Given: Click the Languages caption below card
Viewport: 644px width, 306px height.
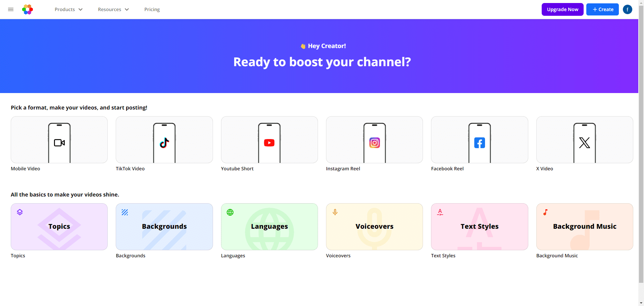Looking at the screenshot, I should click(233, 256).
